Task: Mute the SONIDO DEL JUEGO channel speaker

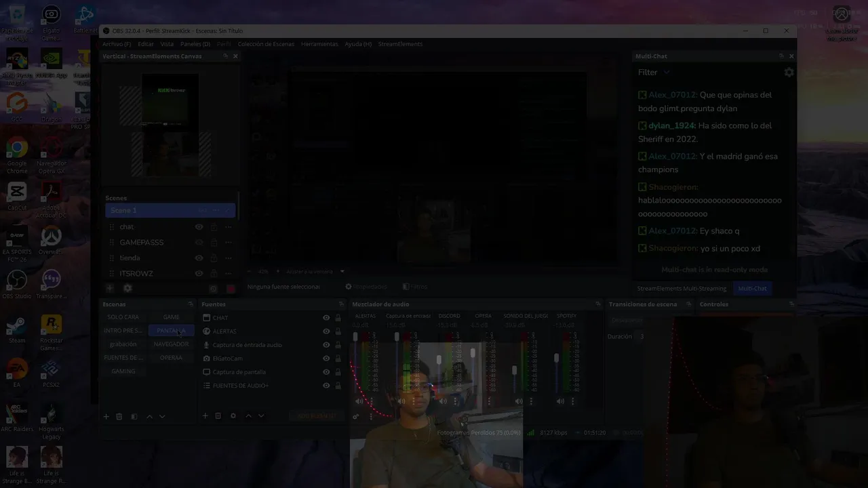Action: click(x=519, y=401)
